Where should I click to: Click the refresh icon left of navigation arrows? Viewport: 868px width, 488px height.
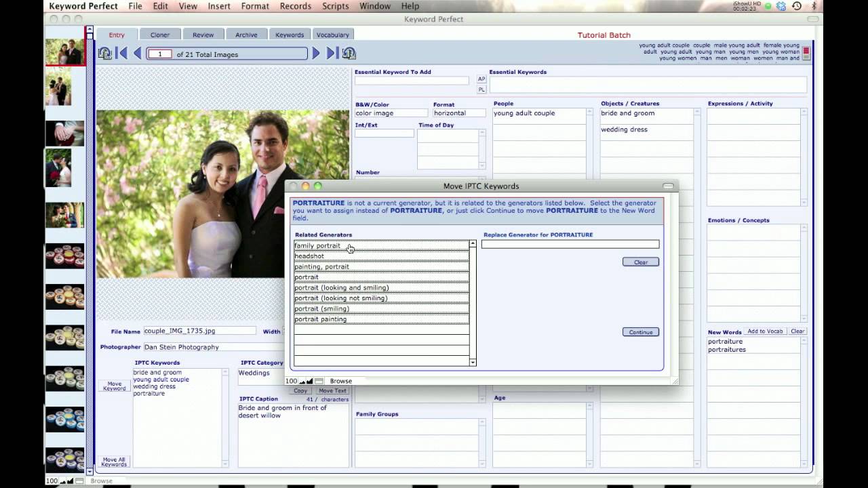104,54
